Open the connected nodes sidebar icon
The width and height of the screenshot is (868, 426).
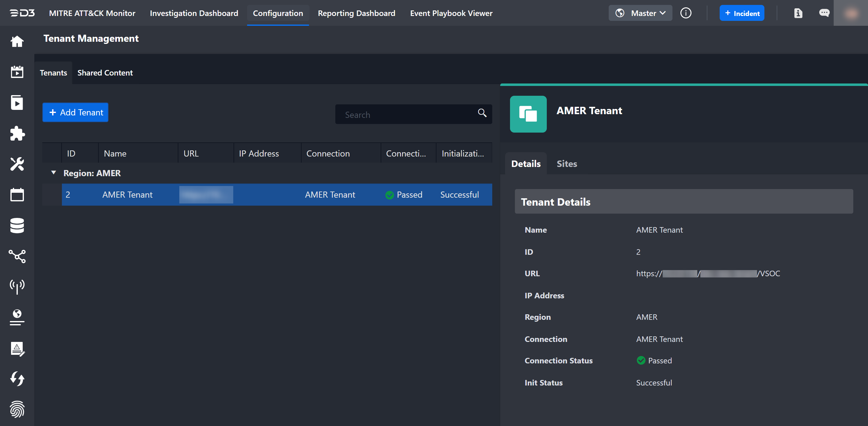tap(17, 256)
